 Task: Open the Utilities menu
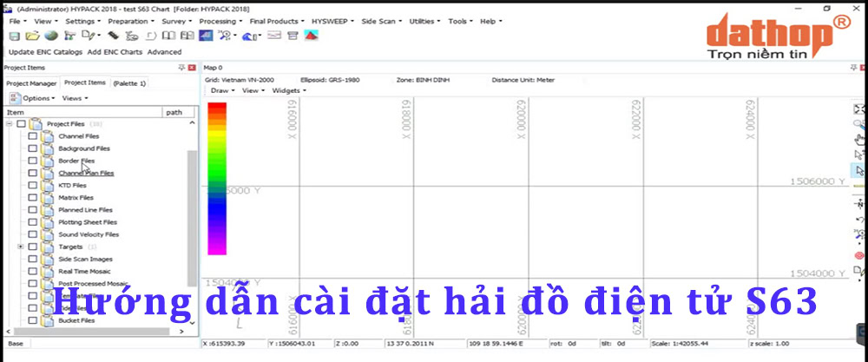point(424,21)
